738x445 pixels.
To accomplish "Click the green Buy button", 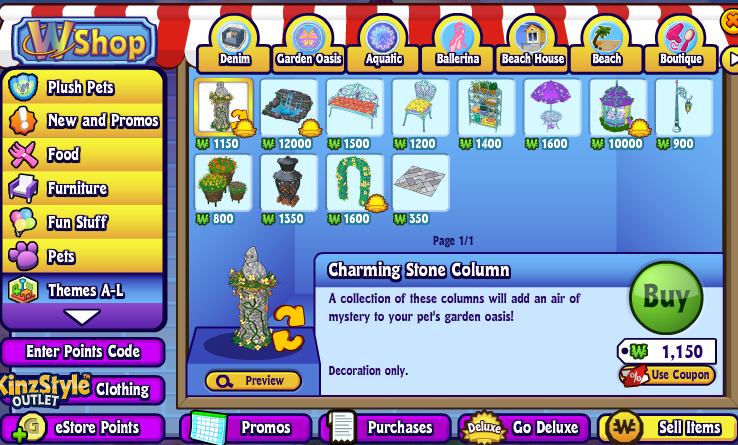I will pos(666,298).
